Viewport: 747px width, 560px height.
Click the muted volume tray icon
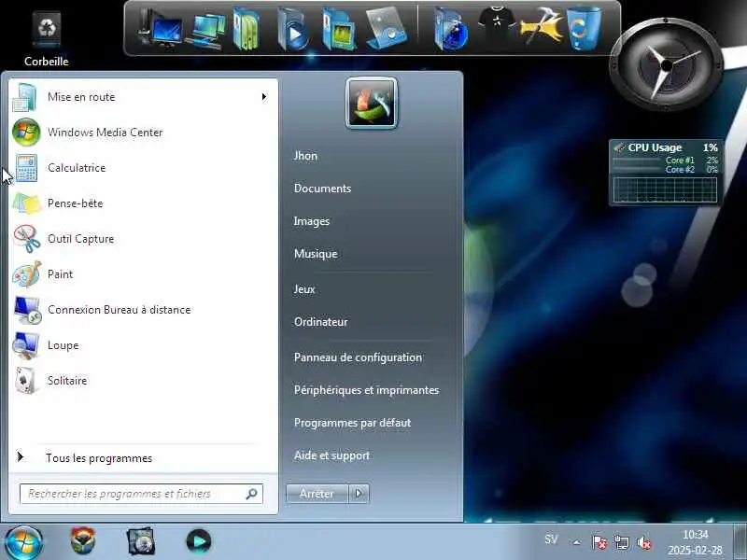[644, 542]
